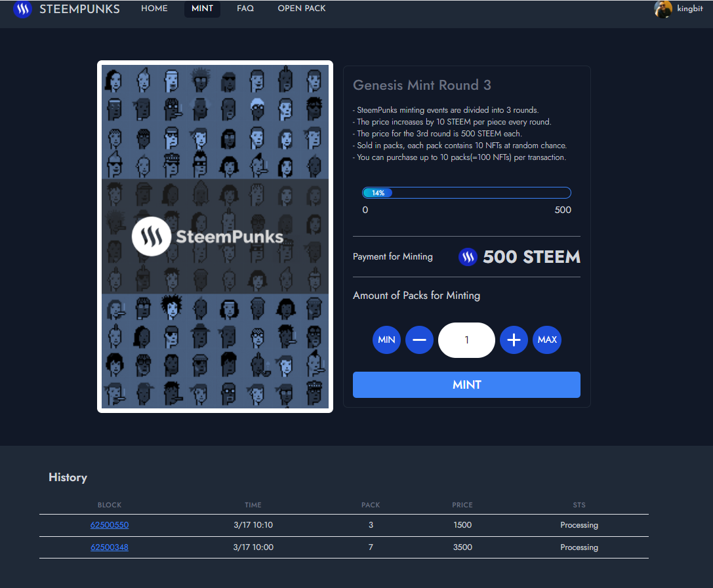This screenshot has height=588, width=713.
Task: Click the '500 STEEM' payment amount
Action: point(531,257)
